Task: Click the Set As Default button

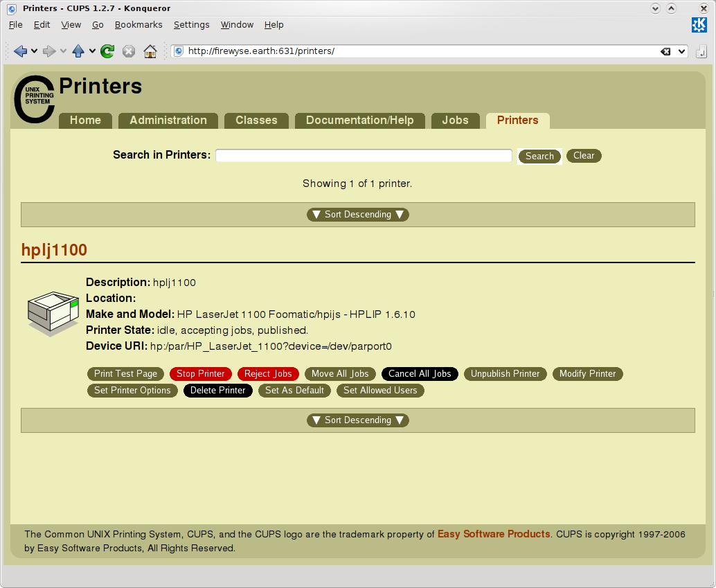Action: 294,390
